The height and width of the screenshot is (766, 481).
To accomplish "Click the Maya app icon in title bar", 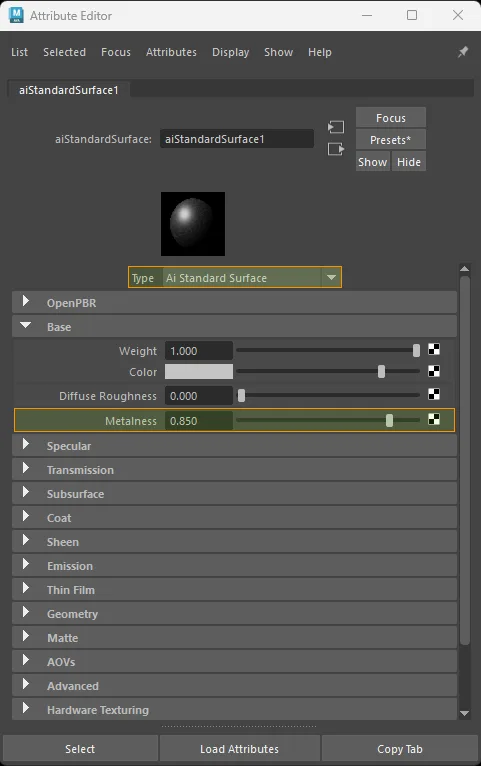I will [x=16, y=15].
